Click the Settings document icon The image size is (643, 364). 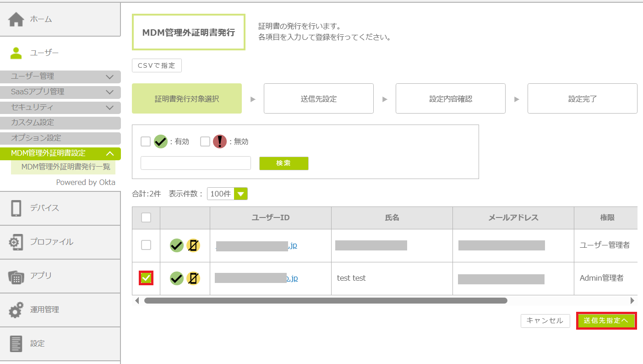pyautogui.click(x=16, y=343)
